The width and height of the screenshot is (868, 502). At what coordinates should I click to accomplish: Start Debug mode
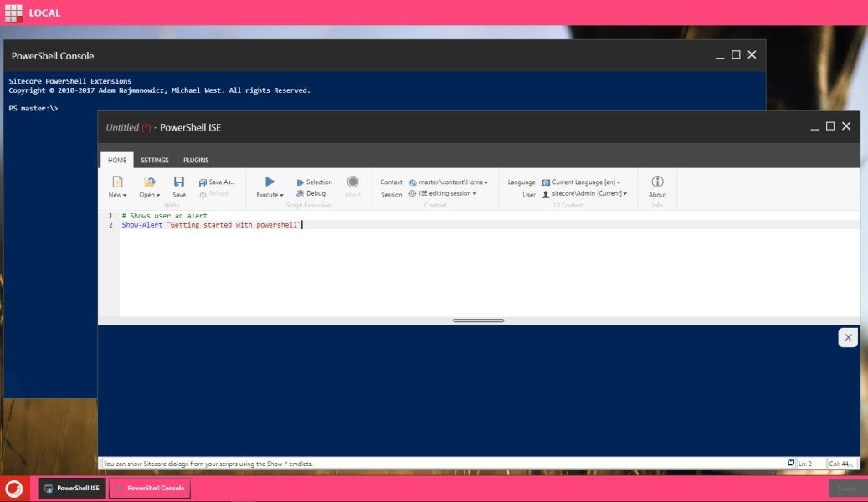(311, 192)
